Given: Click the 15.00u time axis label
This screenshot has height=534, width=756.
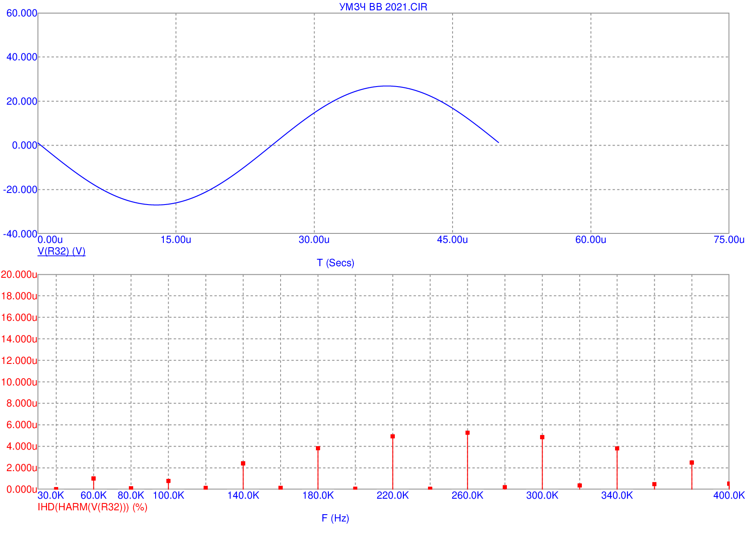Looking at the screenshot, I should pyautogui.click(x=176, y=240).
